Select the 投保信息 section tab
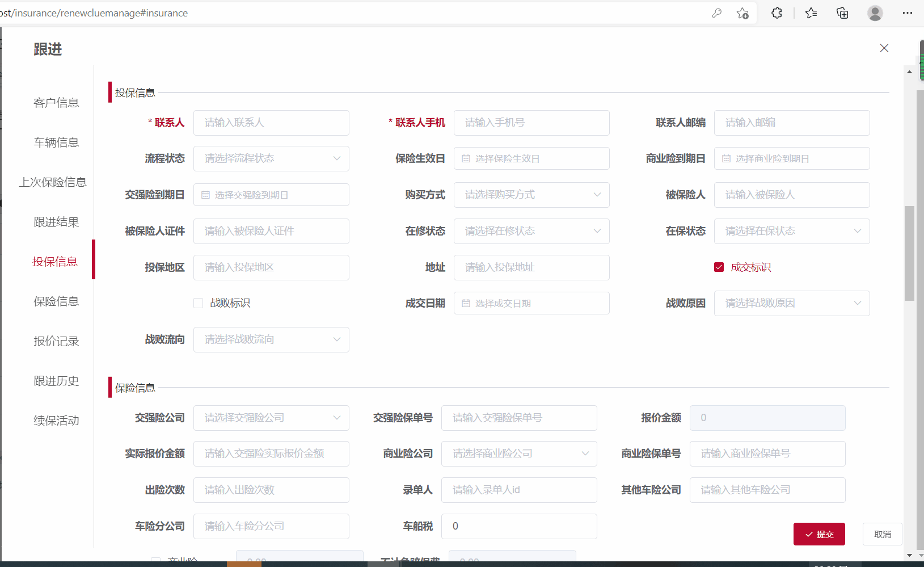Image resolution: width=924 pixels, height=567 pixels. (x=55, y=262)
